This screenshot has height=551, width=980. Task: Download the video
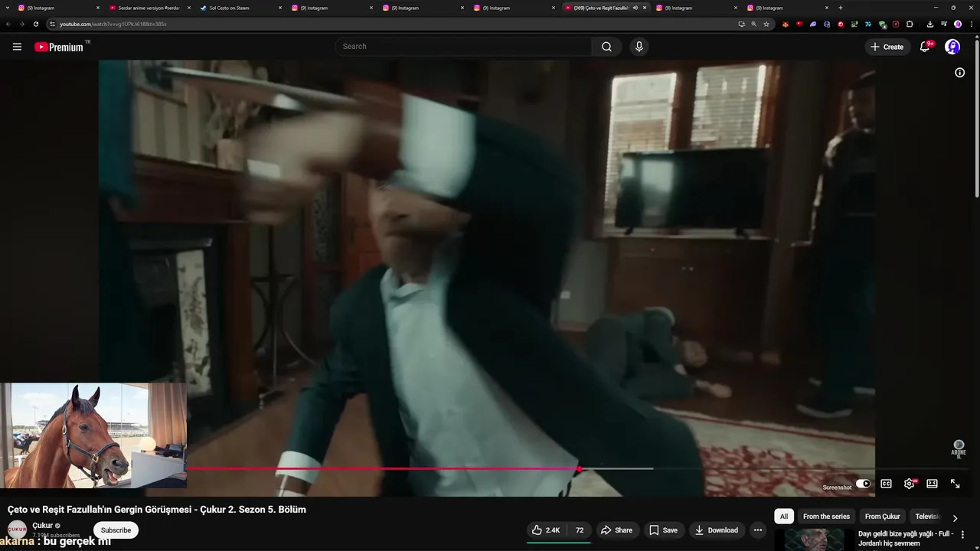coord(717,530)
